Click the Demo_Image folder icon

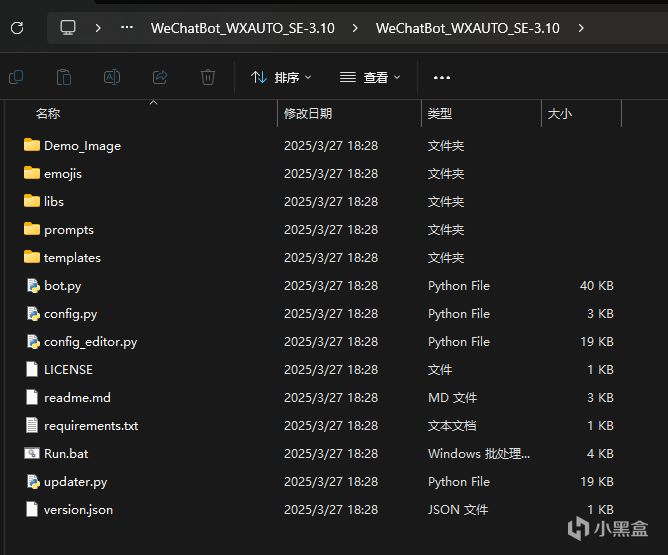point(32,145)
